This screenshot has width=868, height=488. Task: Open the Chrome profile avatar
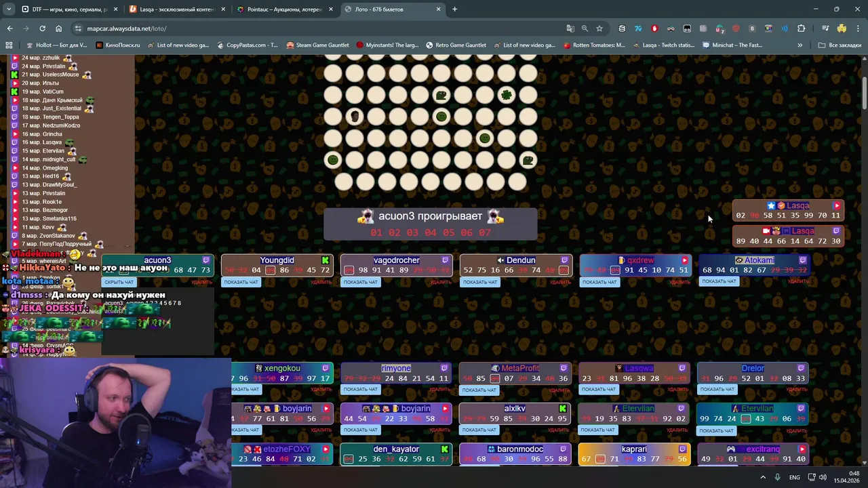pos(842,28)
